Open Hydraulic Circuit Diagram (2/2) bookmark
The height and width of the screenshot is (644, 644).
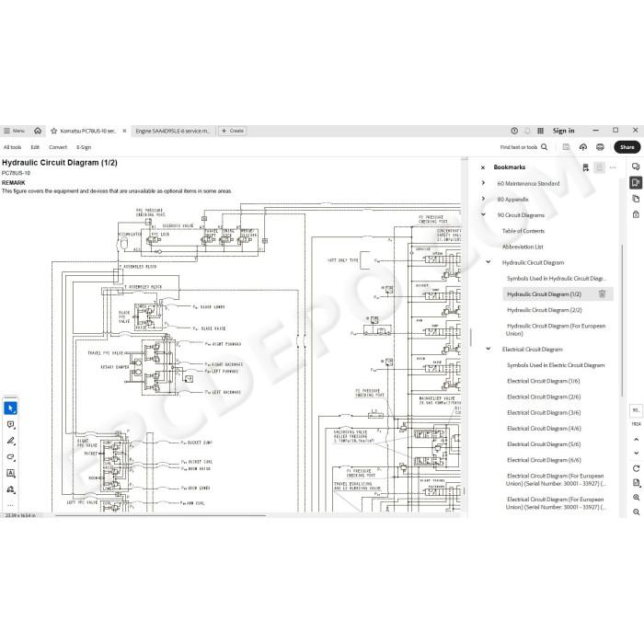(545, 310)
